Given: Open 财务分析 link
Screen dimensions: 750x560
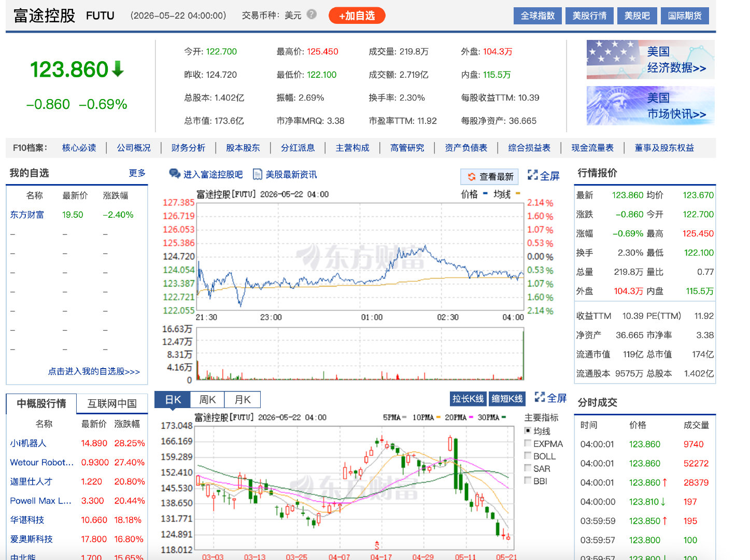Looking at the screenshot, I should click(x=188, y=148).
